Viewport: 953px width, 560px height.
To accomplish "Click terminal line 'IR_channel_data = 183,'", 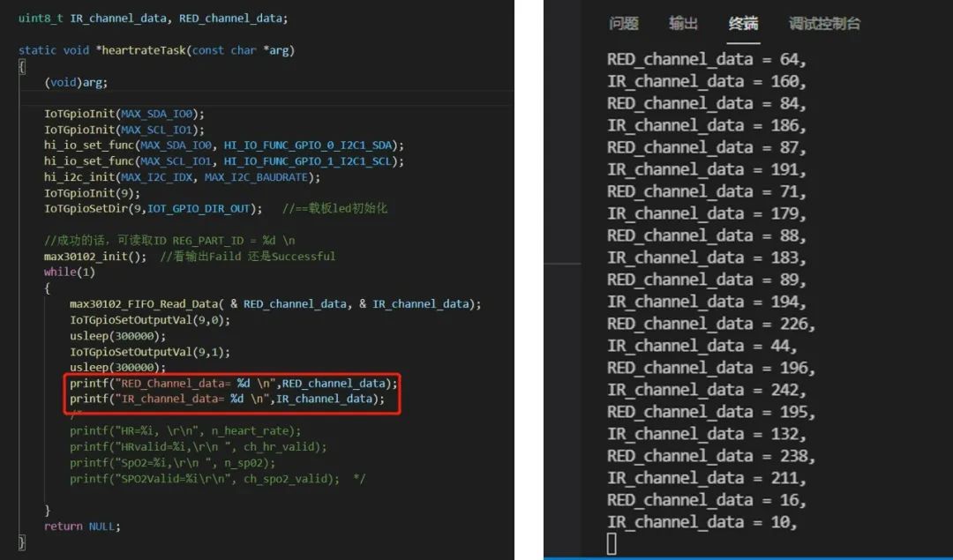I will point(706,258).
